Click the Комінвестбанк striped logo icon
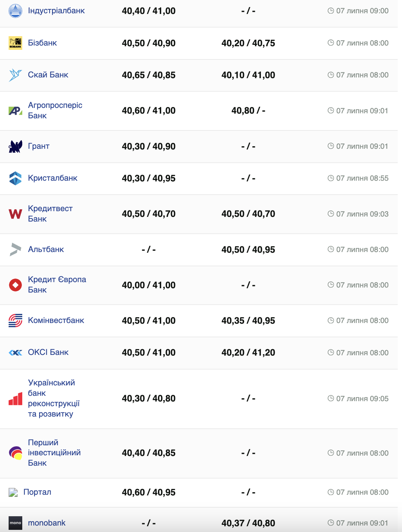This screenshot has height=532, width=402. click(15, 320)
